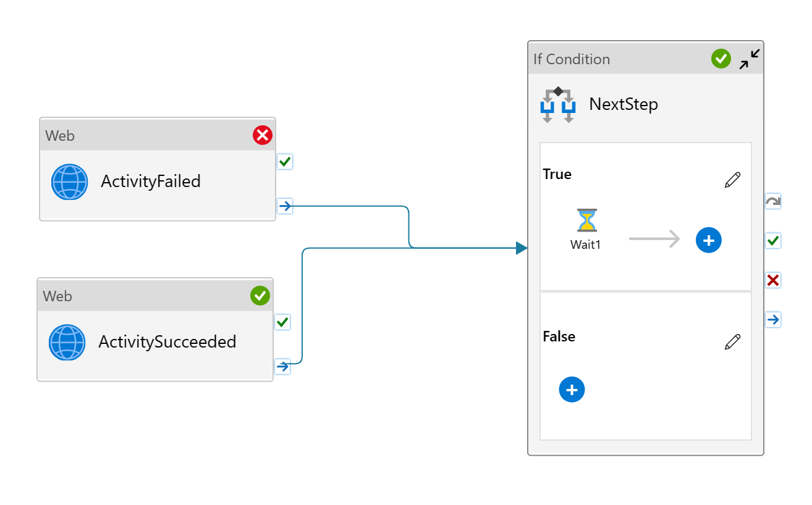Select the Web activity globe icon on ActivityFailed
This screenshot has width=812, height=505.
coord(69,182)
